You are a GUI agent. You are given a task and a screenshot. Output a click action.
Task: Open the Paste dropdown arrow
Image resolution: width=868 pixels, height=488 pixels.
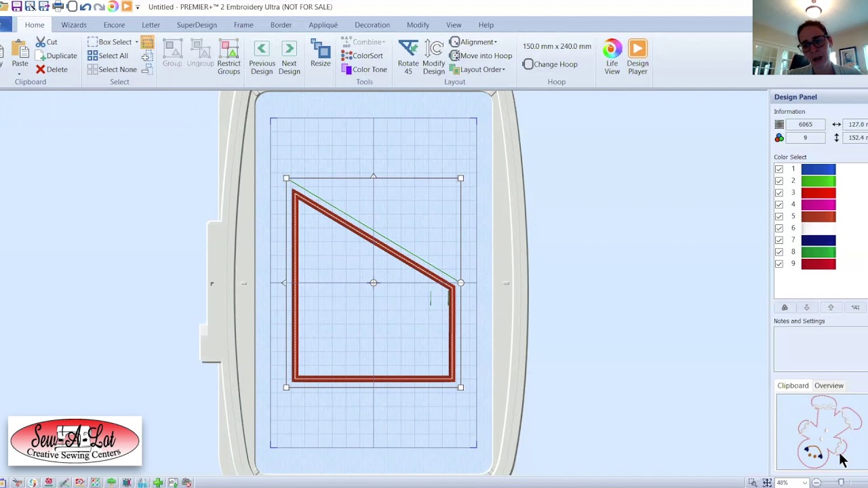click(x=20, y=73)
